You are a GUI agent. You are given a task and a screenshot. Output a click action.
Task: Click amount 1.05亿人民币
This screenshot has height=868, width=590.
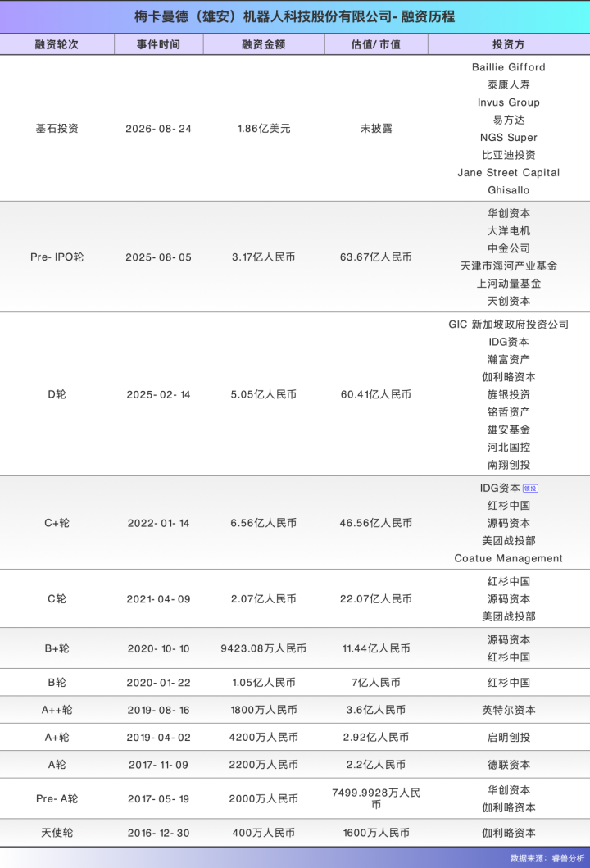(264, 682)
